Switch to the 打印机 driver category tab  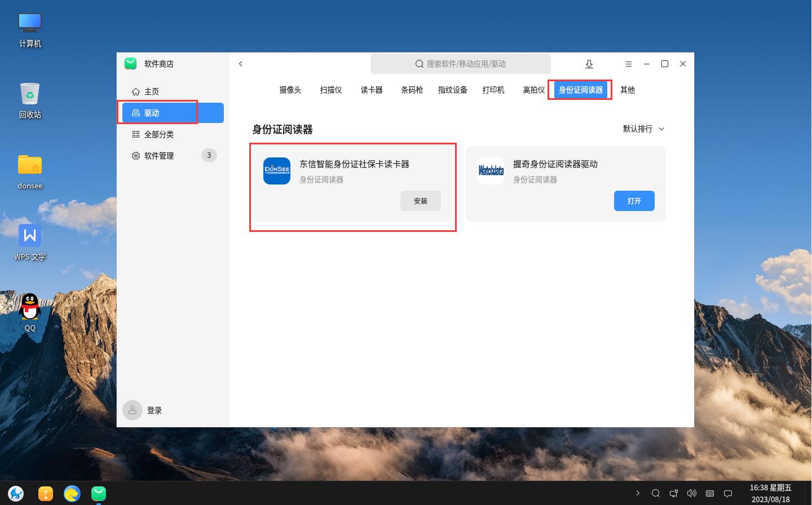(493, 89)
